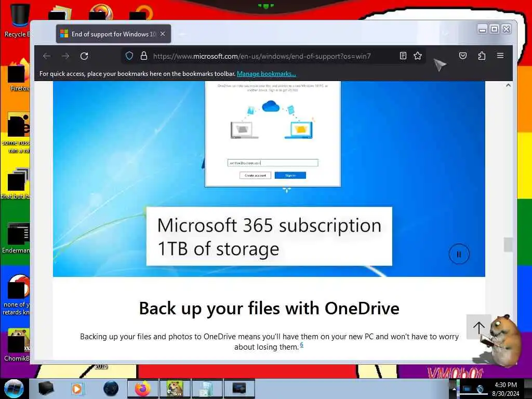Open the network tray icon
The height and width of the screenshot is (399, 532).
click(x=467, y=389)
